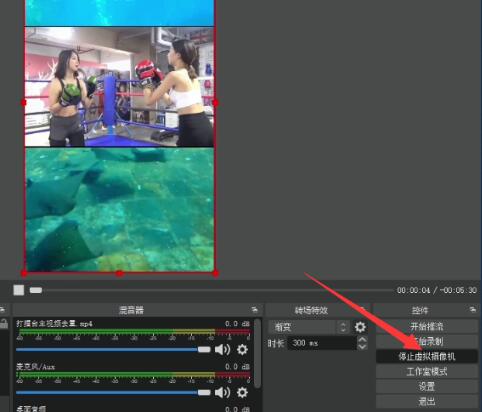Click 停止虚拟摄像机 to stop virtual camera
Image resolution: width=482 pixels, height=412 pixels.
pos(427,356)
